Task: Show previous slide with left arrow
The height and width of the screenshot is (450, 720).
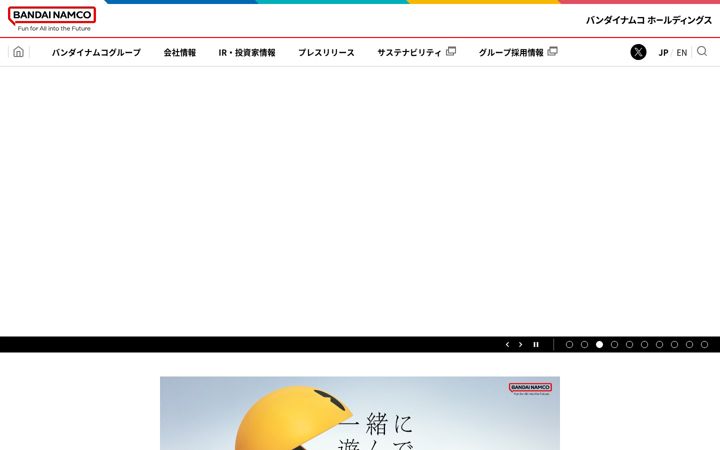Action: (x=507, y=344)
